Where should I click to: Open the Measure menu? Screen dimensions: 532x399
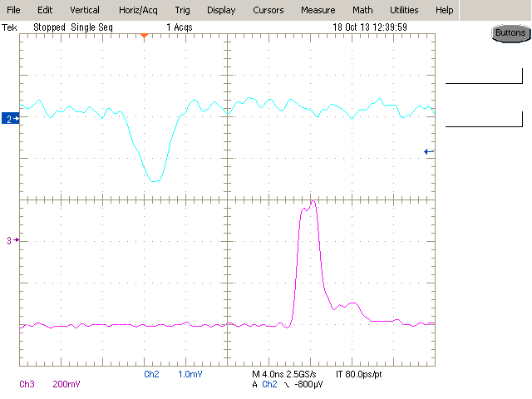318,10
